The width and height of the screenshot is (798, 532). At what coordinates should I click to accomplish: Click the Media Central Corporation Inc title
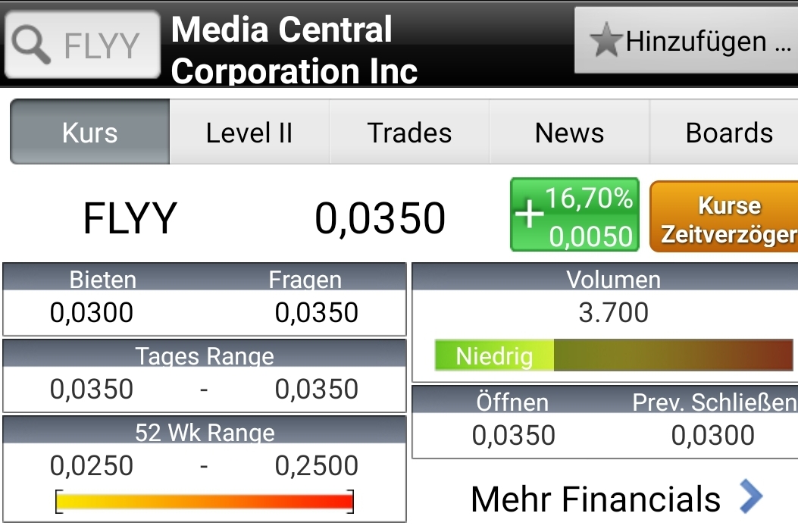coord(294,50)
